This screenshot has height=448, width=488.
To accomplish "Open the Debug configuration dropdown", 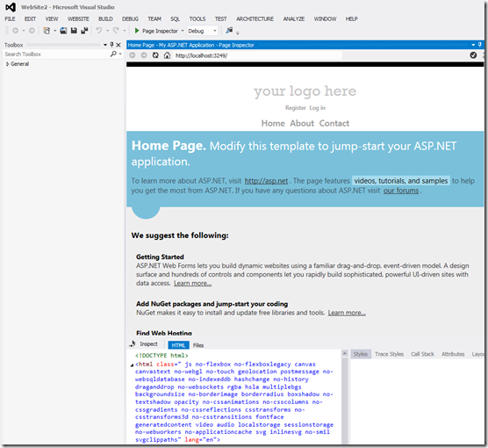I will 202,31.
